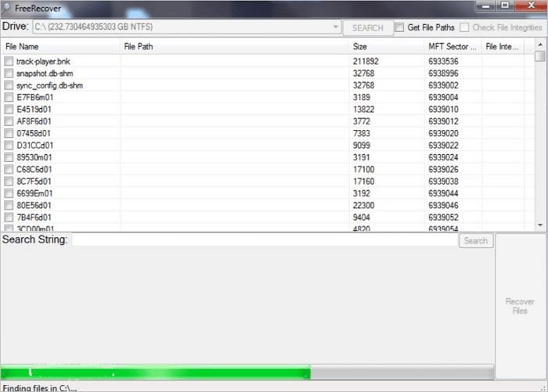Select file name track-player.bnk
548x392 pixels.
click(43, 62)
